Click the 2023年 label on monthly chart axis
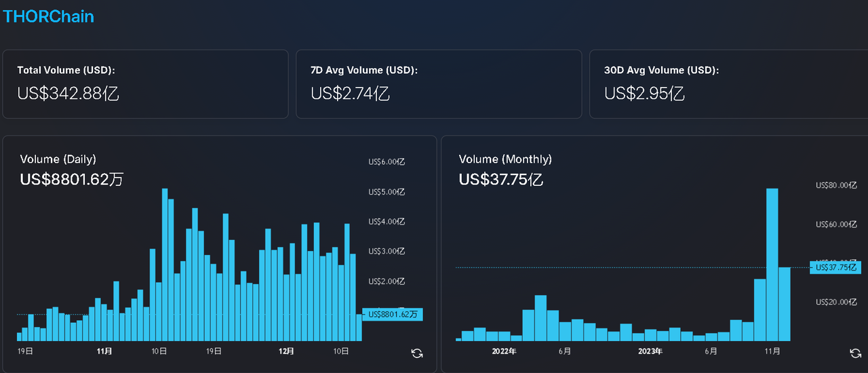The image size is (868, 373). coord(650,351)
